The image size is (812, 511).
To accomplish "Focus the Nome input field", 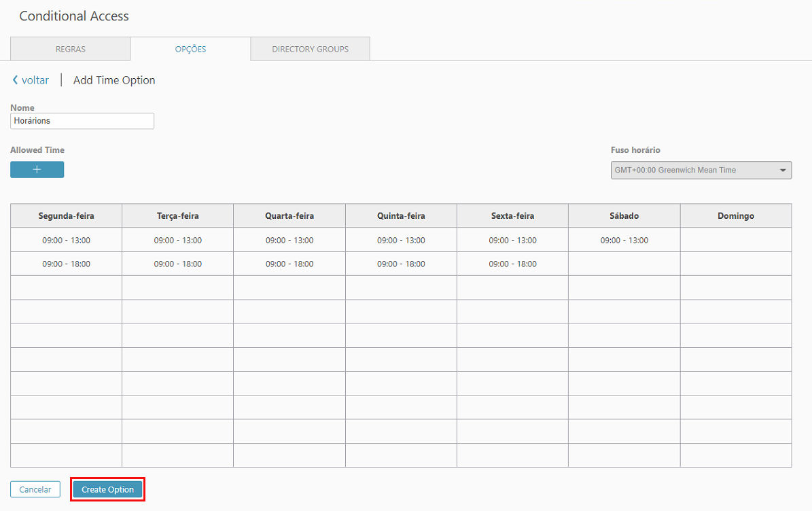I will 82,121.
